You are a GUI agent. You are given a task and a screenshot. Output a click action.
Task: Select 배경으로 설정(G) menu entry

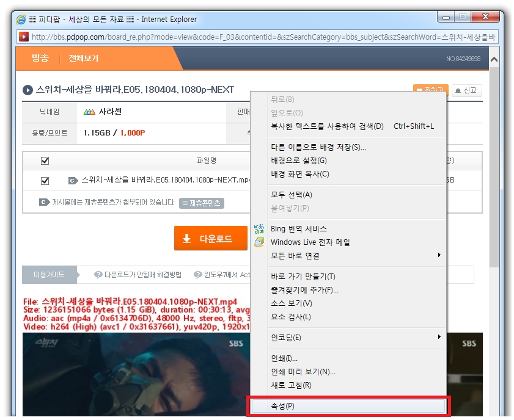point(357,161)
